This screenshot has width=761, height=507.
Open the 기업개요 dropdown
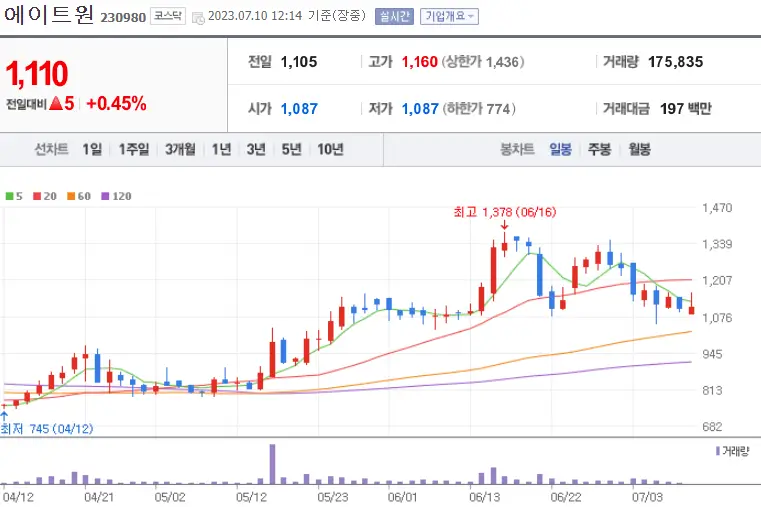click(449, 16)
